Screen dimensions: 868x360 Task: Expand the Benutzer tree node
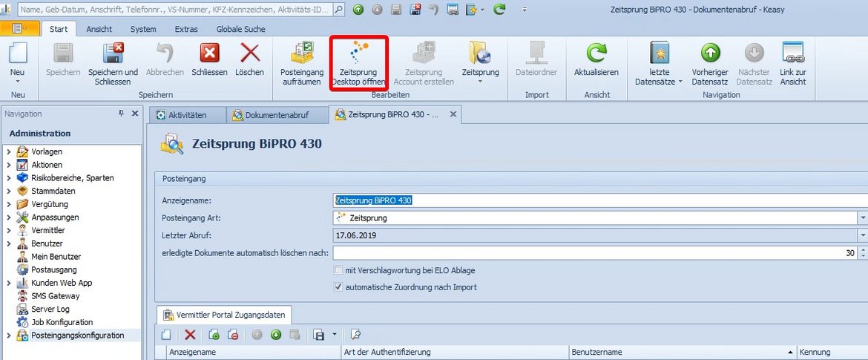8,243
